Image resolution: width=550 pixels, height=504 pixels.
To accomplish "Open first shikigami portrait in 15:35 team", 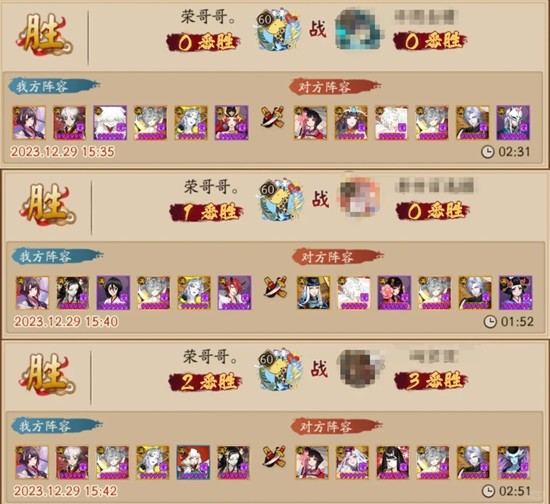I will point(29,122).
